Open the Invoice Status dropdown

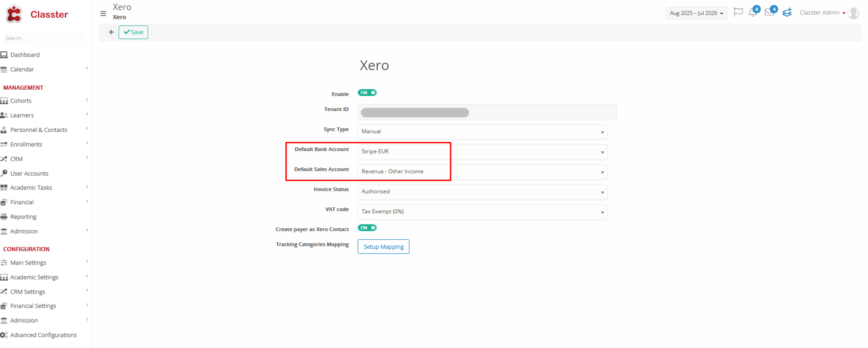click(x=482, y=192)
